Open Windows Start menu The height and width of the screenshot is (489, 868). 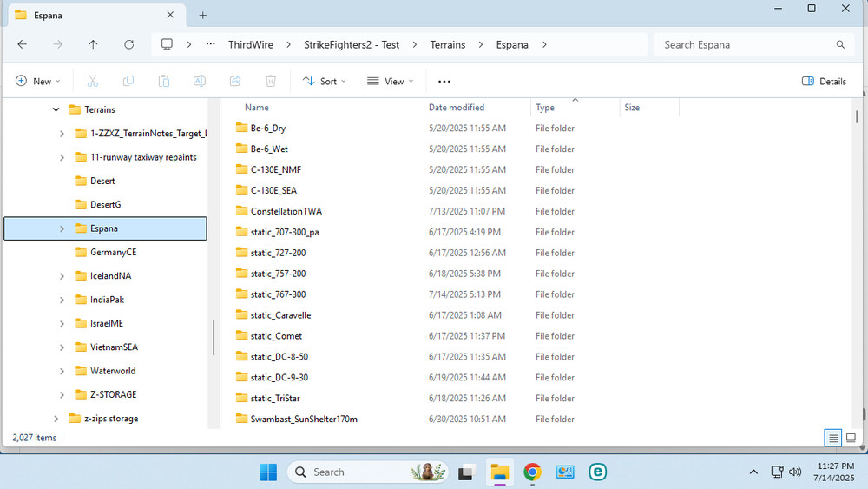click(x=268, y=472)
